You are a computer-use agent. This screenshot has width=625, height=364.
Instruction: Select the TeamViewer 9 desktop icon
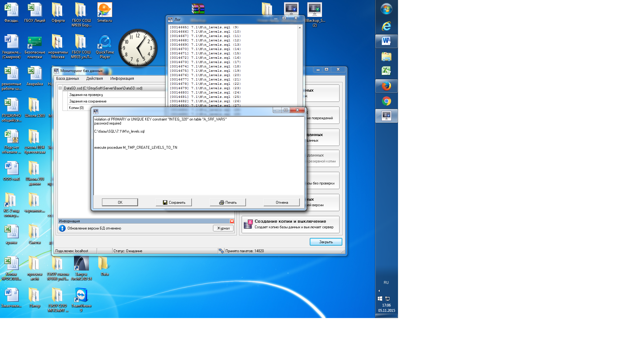[81, 300]
